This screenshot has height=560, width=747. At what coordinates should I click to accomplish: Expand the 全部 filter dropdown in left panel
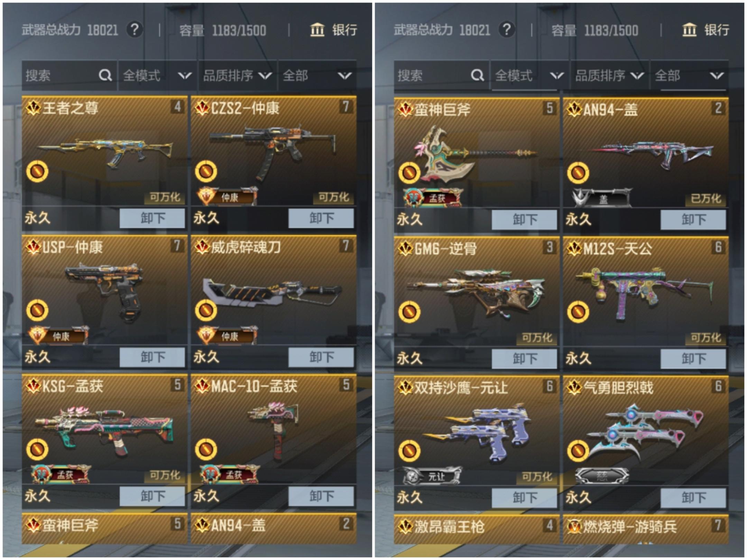pyautogui.click(x=317, y=75)
